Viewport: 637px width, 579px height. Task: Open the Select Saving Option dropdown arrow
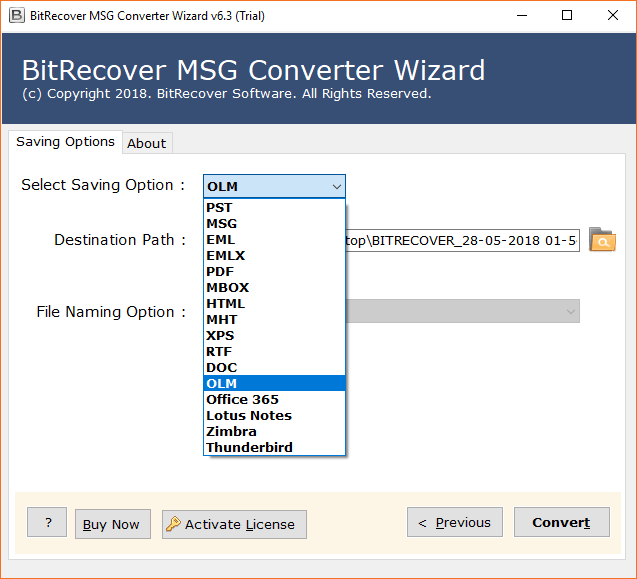coord(336,186)
